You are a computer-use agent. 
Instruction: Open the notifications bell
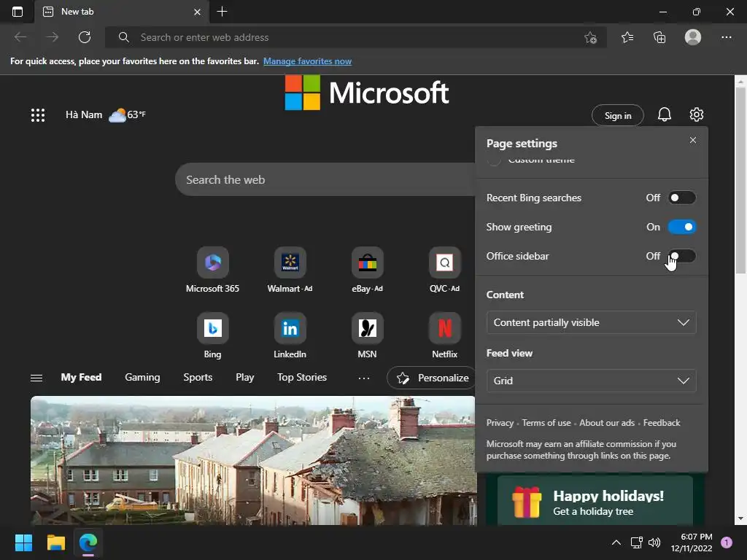point(665,114)
